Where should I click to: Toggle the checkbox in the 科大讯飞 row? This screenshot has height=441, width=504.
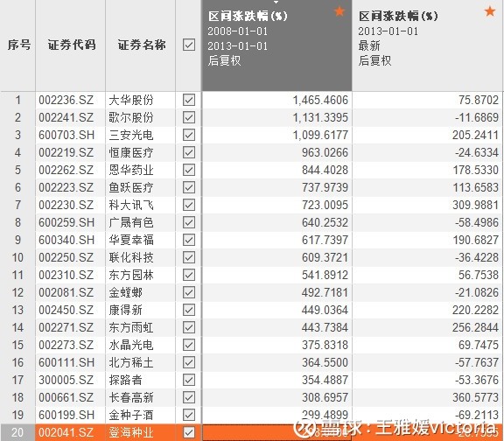189,205
